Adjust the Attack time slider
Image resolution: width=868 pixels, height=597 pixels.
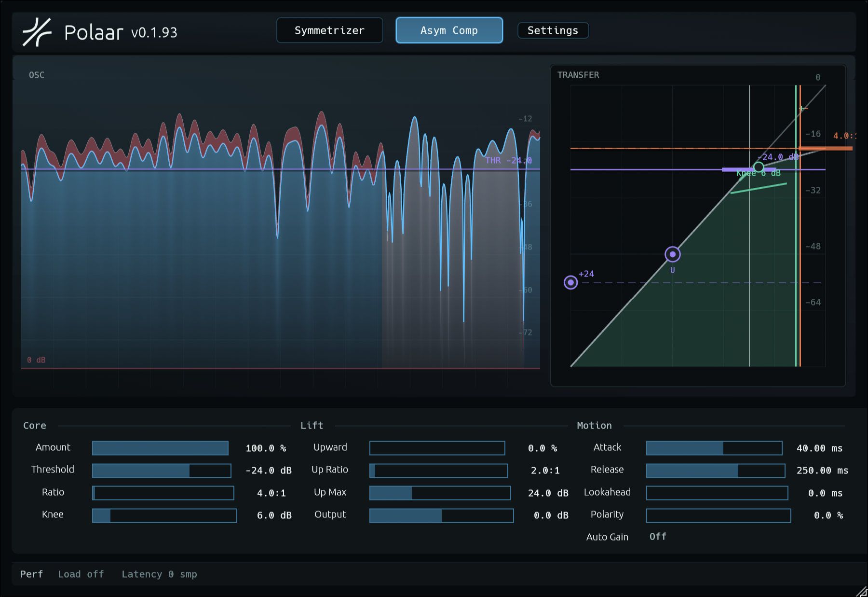714,448
